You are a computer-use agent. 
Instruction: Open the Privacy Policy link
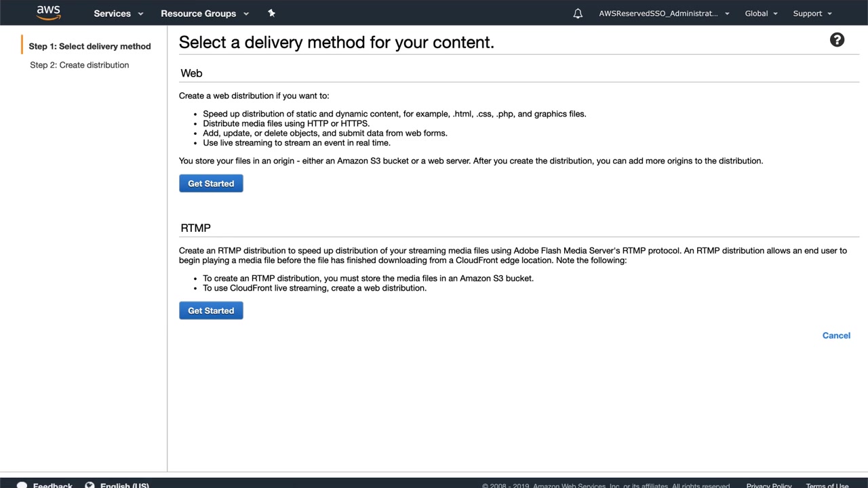[x=768, y=485]
